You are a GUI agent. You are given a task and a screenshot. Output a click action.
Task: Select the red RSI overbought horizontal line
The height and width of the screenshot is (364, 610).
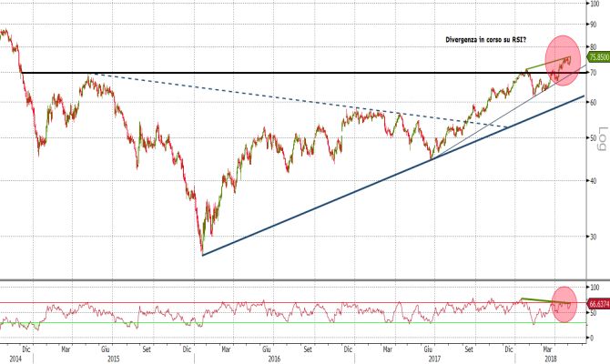[291, 302]
